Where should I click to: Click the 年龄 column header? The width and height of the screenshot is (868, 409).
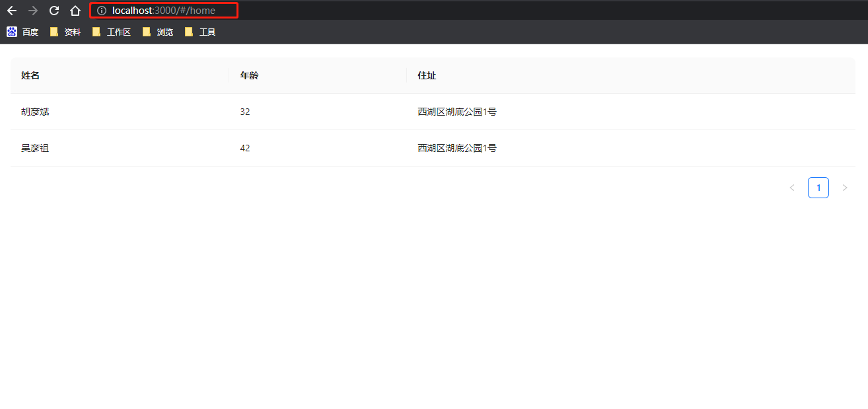click(249, 75)
